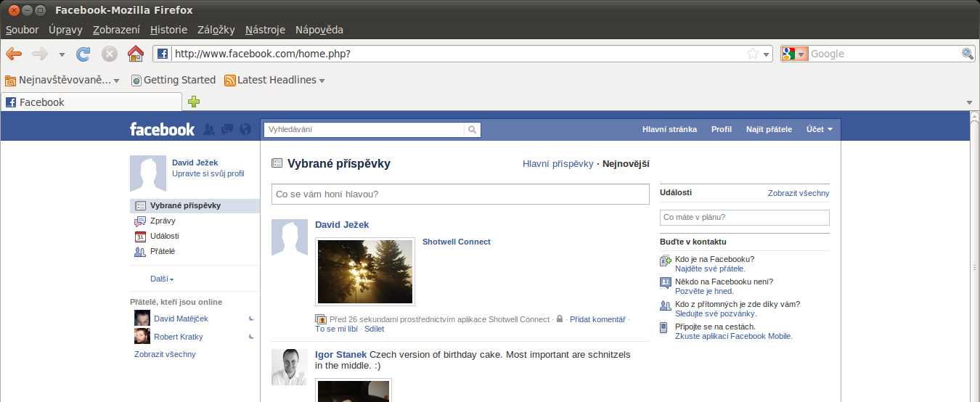
Task: Switch feed to Nejnovější
Action: (626, 164)
